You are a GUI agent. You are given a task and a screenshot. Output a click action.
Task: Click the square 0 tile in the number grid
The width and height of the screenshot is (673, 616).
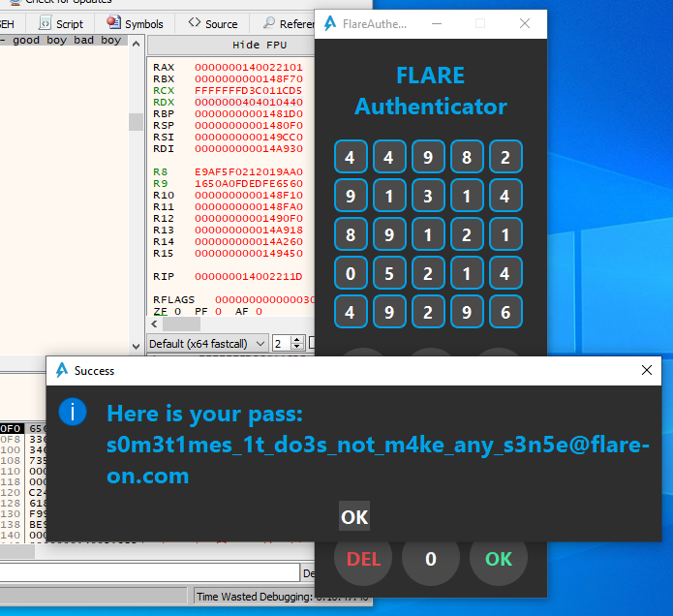point(351,273)
